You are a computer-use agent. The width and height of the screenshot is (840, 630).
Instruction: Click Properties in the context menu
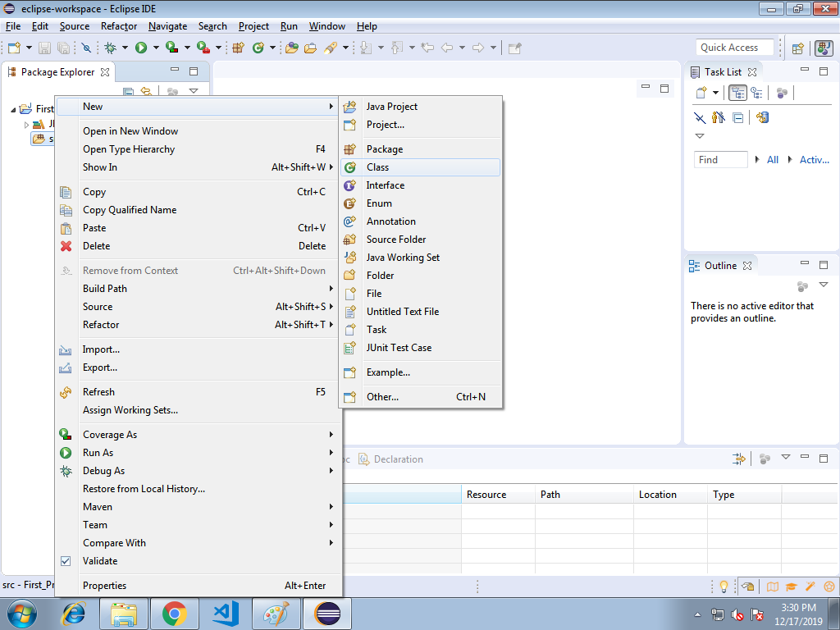coord(199,586)
